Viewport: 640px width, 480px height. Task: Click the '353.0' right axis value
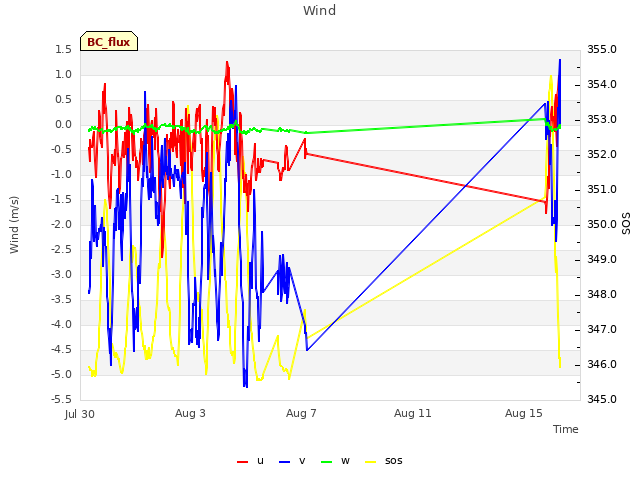coord(602,120)
